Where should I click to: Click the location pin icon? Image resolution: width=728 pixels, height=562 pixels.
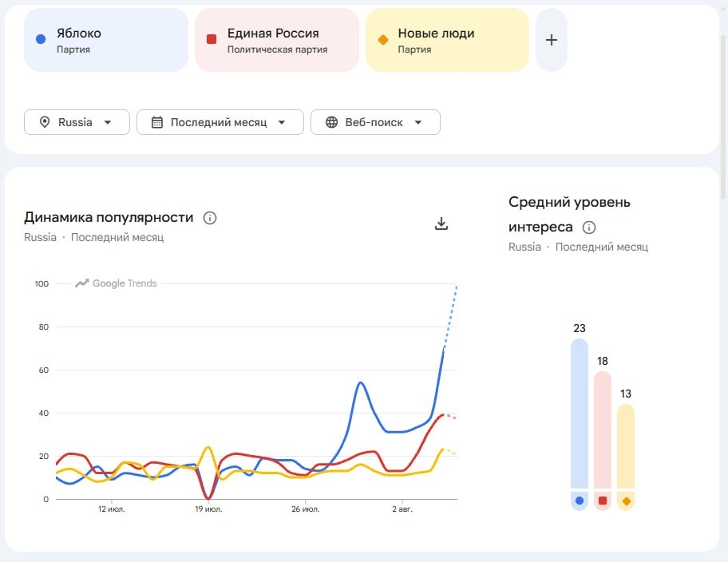point(45,122)
